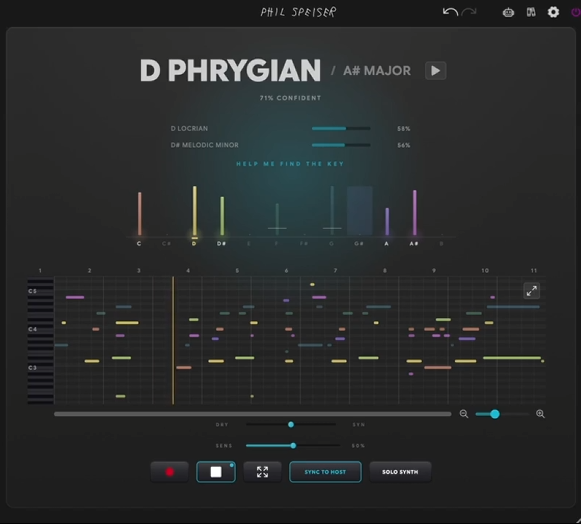Viewport: 581px width, 524px height.
Task: Click Help Me Find The Key link
Action: click(x=290, y=164)
